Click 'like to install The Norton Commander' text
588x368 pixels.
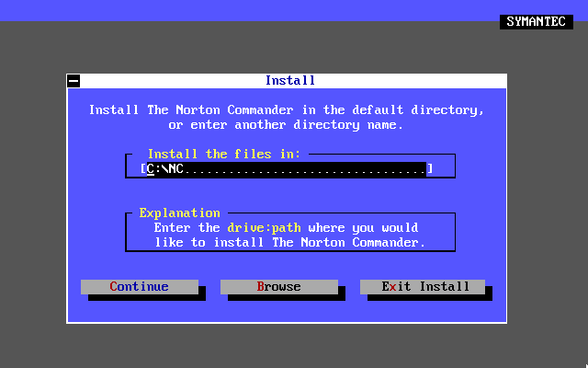click(290, 243)
